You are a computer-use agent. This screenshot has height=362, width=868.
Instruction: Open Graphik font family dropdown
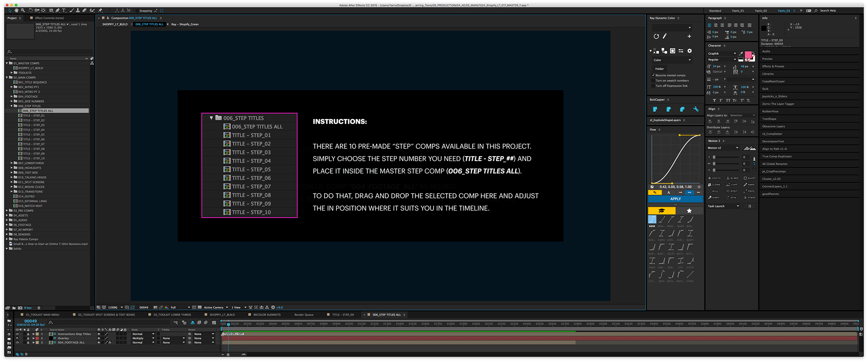coord(722,53)
